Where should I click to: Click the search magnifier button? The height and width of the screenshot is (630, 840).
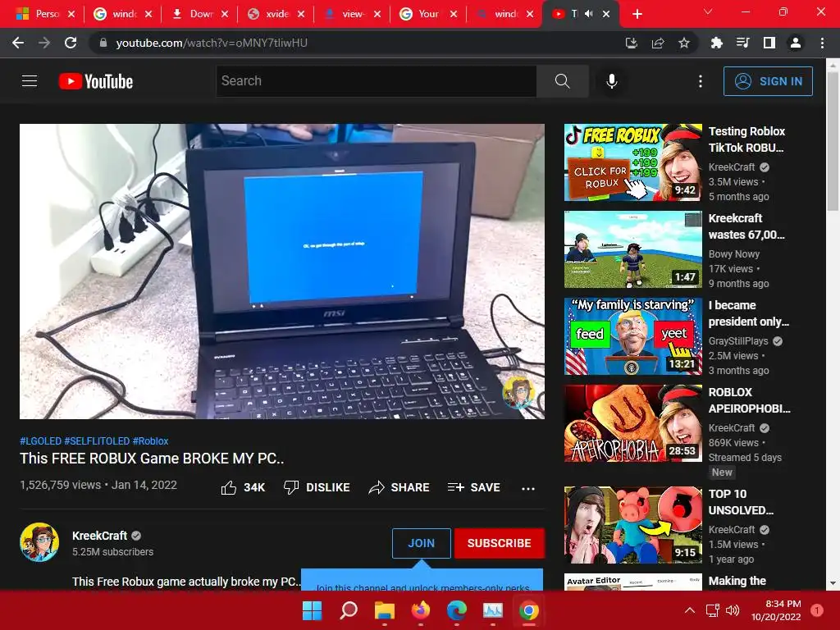pyautogui.click(x=562, y=81)
